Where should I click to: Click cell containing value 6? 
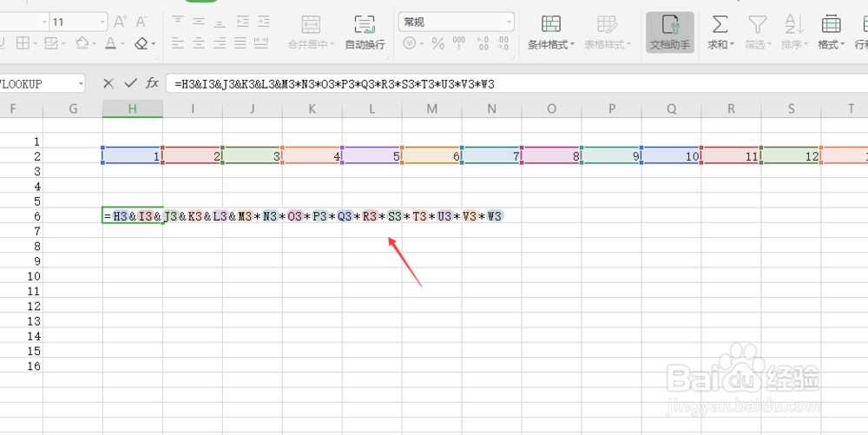pyautogui.click(x=431, y=156)
